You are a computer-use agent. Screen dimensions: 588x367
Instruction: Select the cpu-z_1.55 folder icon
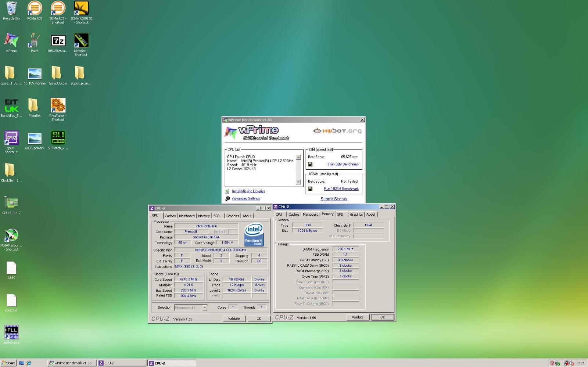click(x=11, y=75)
